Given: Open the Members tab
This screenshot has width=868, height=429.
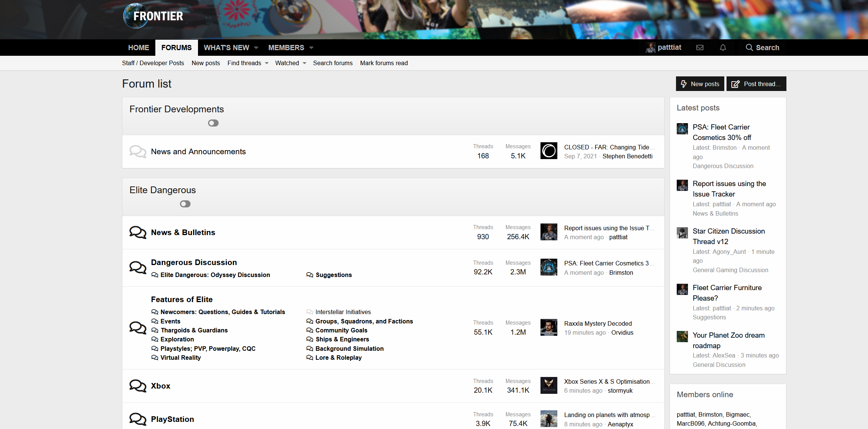Looking at the screenshot, I should [x=286, y=48].
